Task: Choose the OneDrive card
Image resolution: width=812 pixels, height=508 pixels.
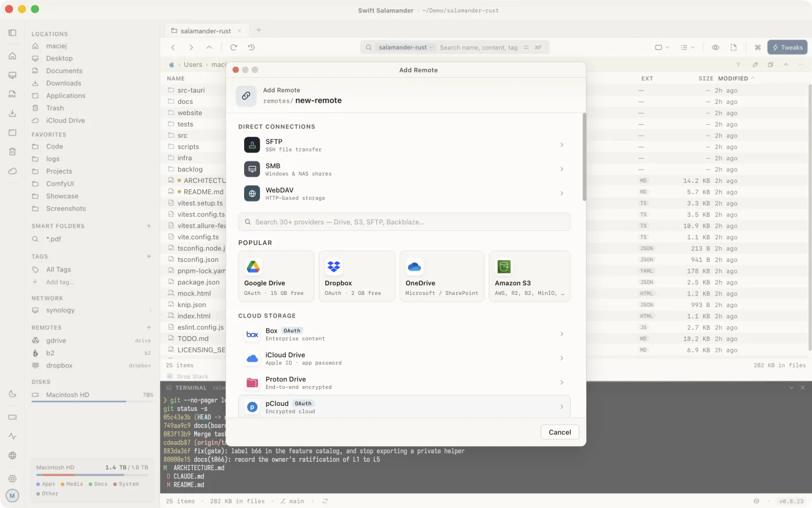Action: (x=442, y=276)
